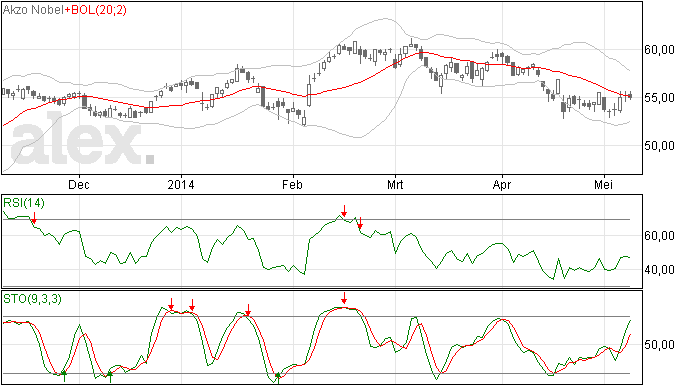Click the RSI(14) panel label

24,203
